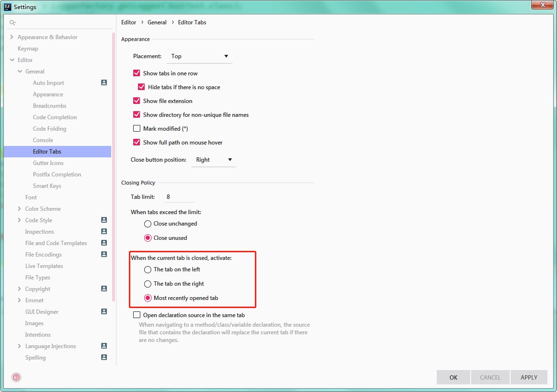Collapse the Editor section in the sidebar
557x392 pixels.
(x=11, y=60)
